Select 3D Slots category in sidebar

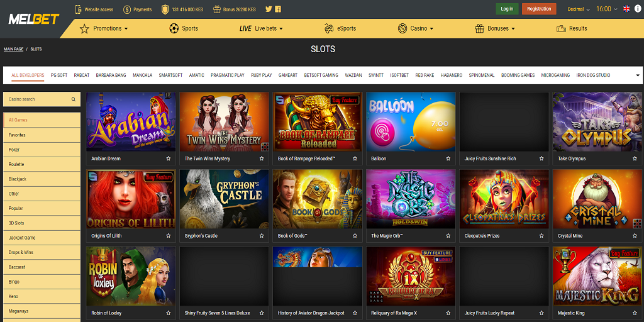click(42, 223)
